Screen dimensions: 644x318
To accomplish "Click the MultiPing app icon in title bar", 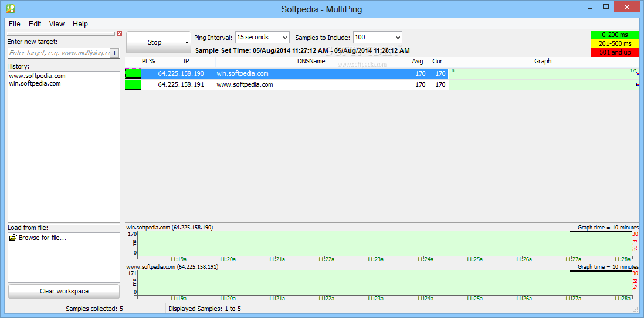I will coord(11,9).
